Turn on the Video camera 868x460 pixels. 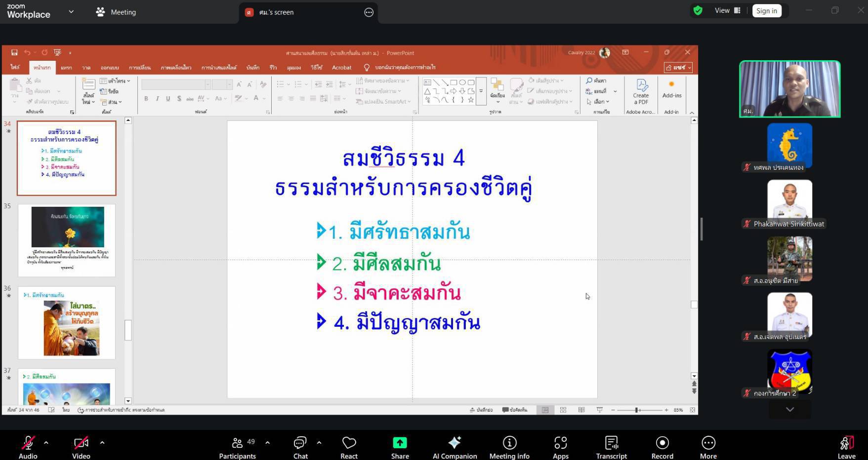81,447
